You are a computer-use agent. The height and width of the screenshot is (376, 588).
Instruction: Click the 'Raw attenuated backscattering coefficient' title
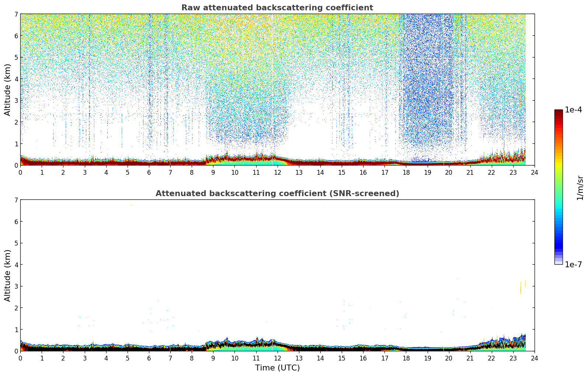(x=277, y=8)
